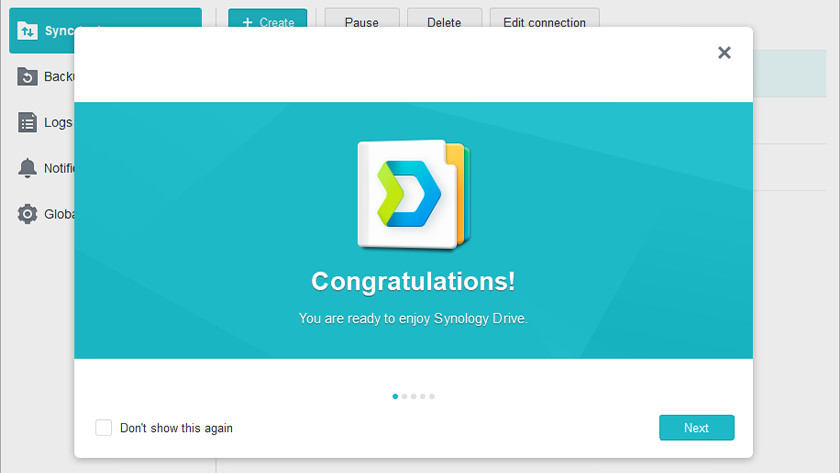
Task: Open Global settings gear icon
Action: pos(28,214)
